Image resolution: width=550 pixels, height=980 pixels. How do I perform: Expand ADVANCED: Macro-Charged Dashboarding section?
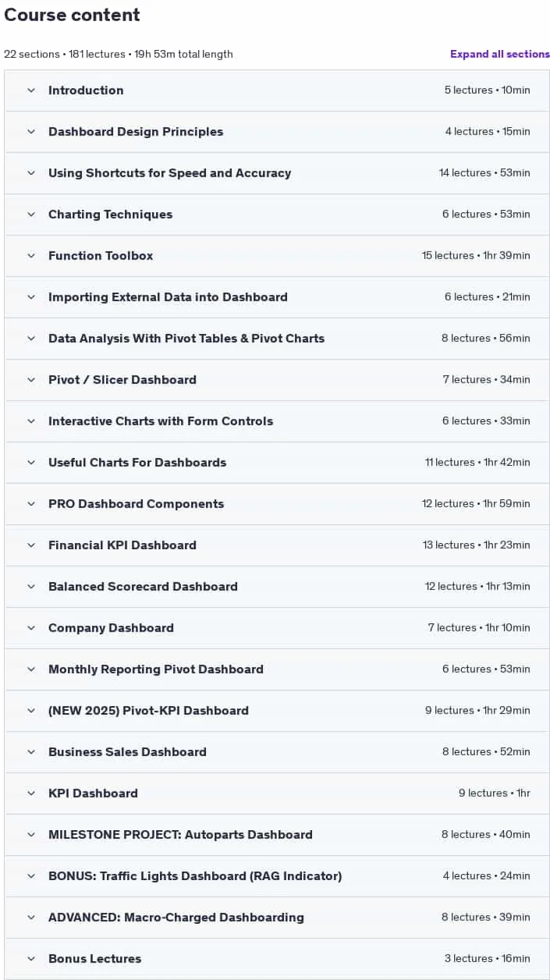pos(277,918)
